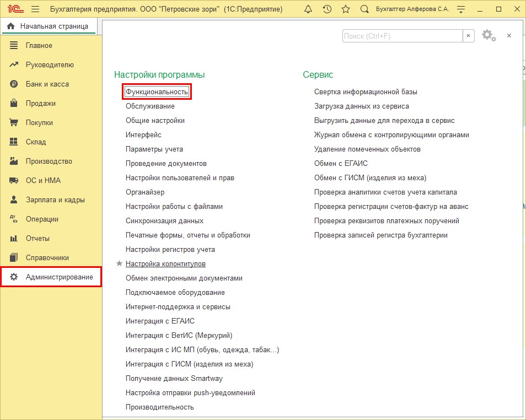Toggle favorite star for Настройка колонтитулов

tap(119, 263)
